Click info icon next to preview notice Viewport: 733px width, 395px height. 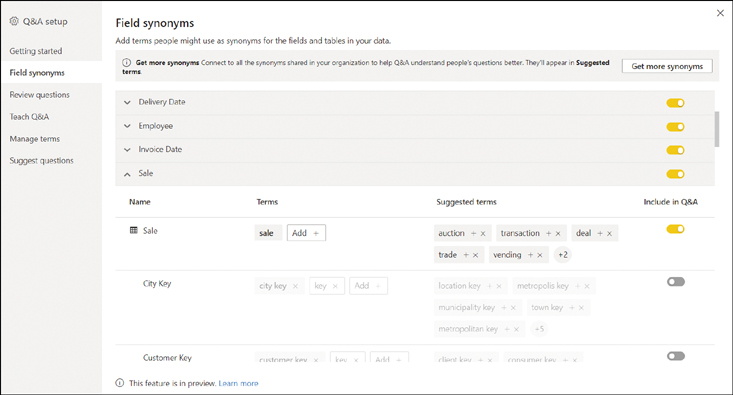[x=120, y=383]
